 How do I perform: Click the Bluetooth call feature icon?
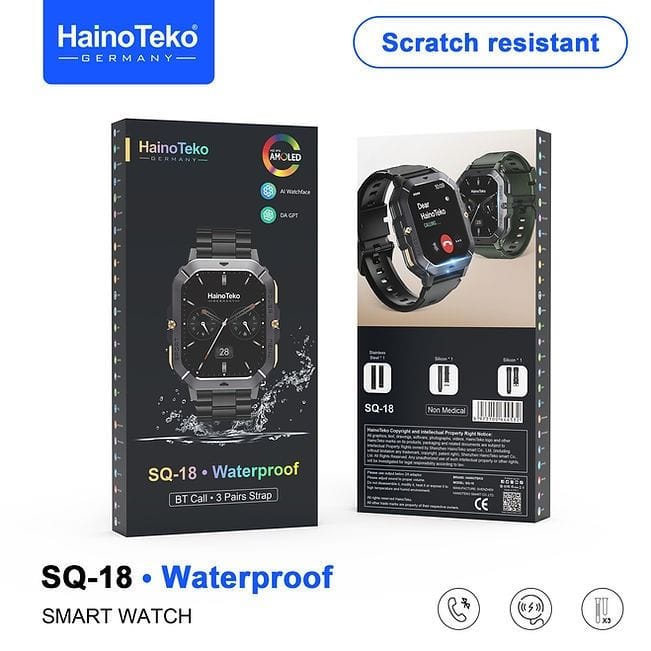(x=459, y=609)
